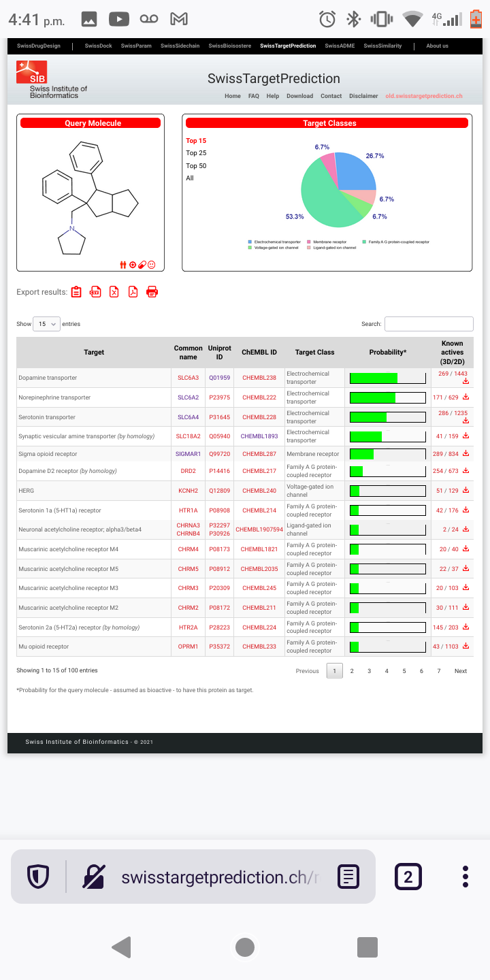490x980 pixels.
Task: Open browser three-dot menu
Action: click(x=465, y=877)
